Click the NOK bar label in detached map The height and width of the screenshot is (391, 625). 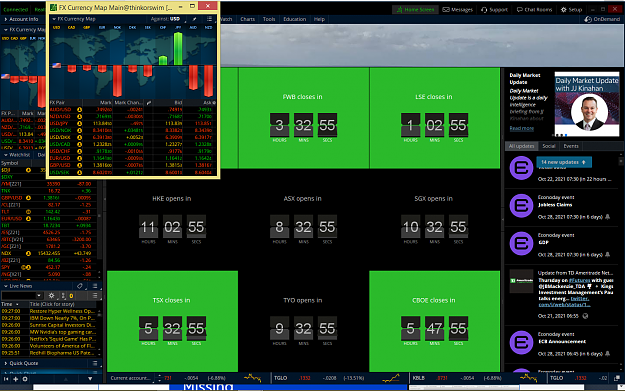pyautogui.click(x=117, y=28)
